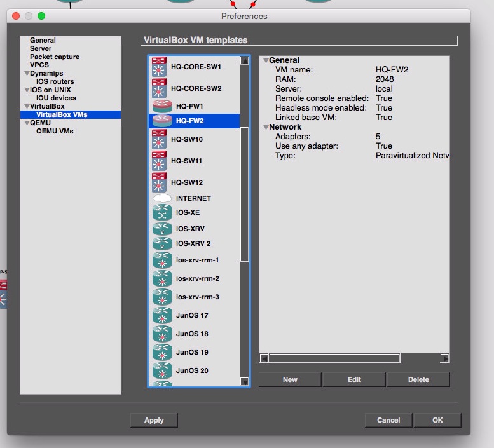Select the INTERNET template name

coord(193,198)
